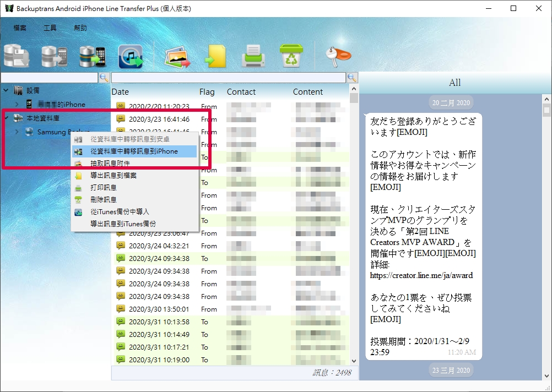Click the extract attachments photo toolbar icon
The image size is (552, 392).
pyautogui.click(x=177, y=56)
